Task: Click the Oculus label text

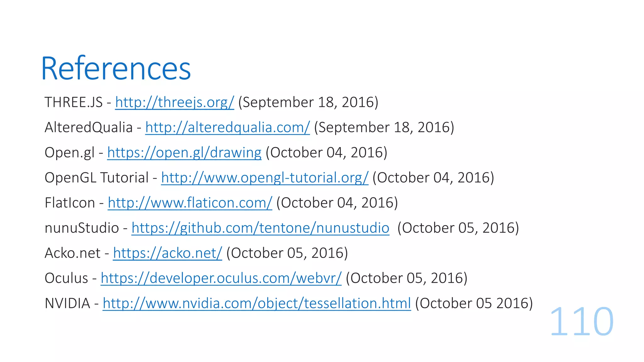Action: 66,278
